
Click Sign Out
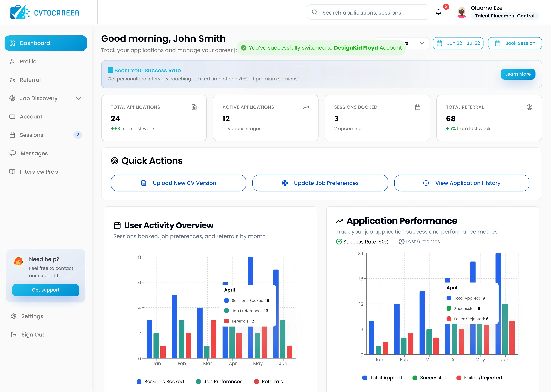coord(46,335)
